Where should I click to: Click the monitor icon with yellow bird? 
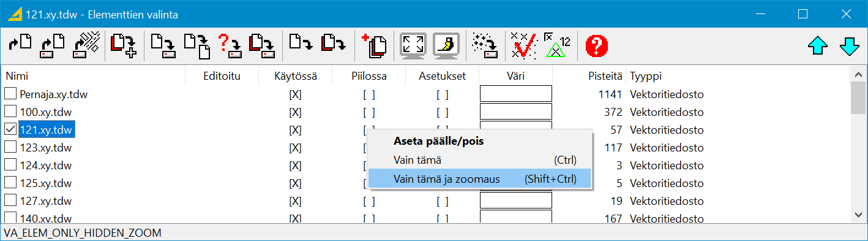tap(446, 46)
